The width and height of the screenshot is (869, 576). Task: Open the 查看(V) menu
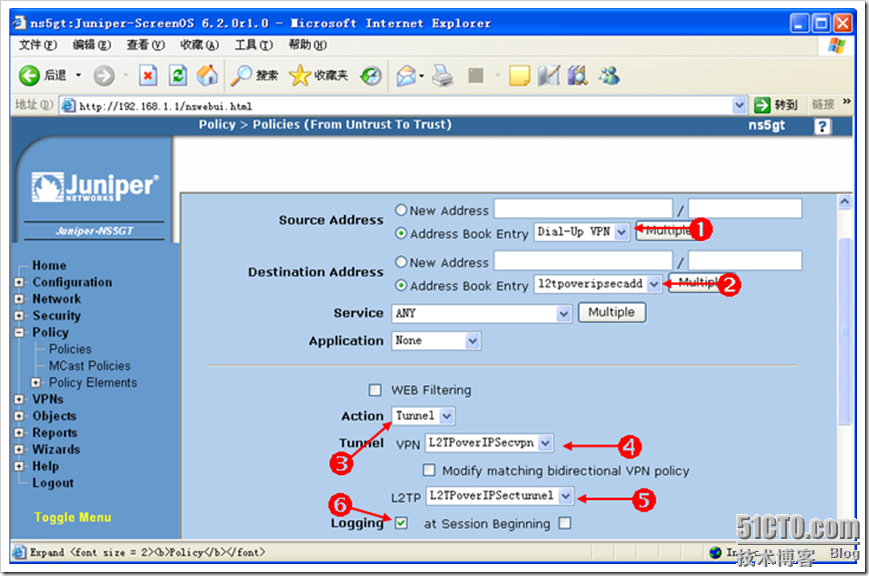coord(145,45)
